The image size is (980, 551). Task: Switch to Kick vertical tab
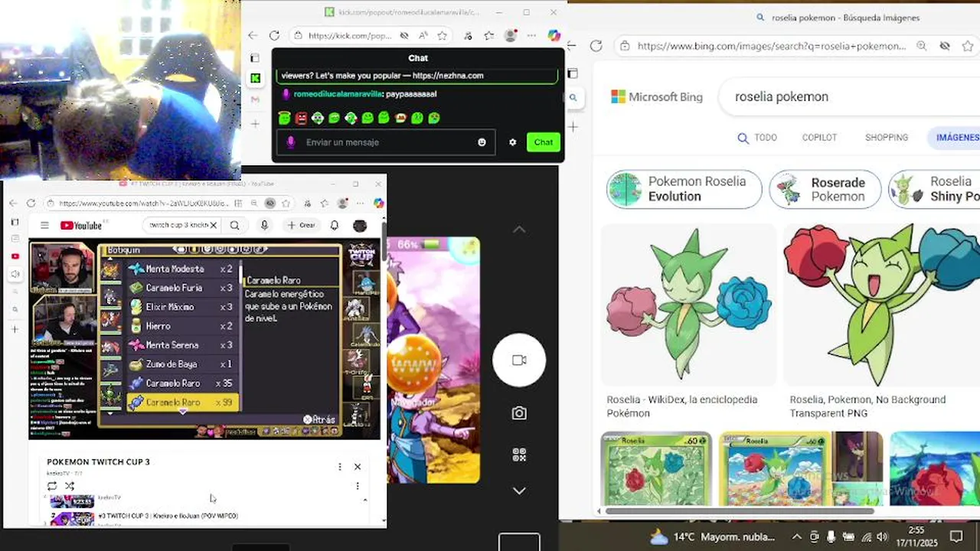click(256, 78)
